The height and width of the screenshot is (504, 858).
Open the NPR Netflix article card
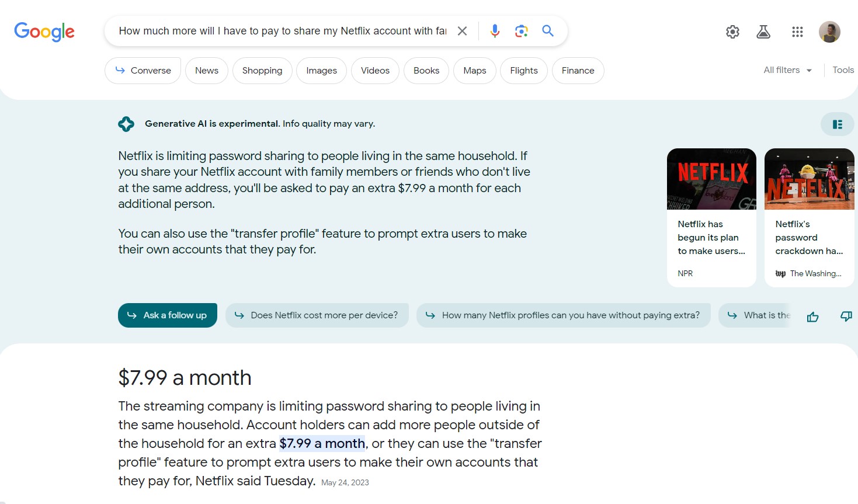click(x=711, y=217)
